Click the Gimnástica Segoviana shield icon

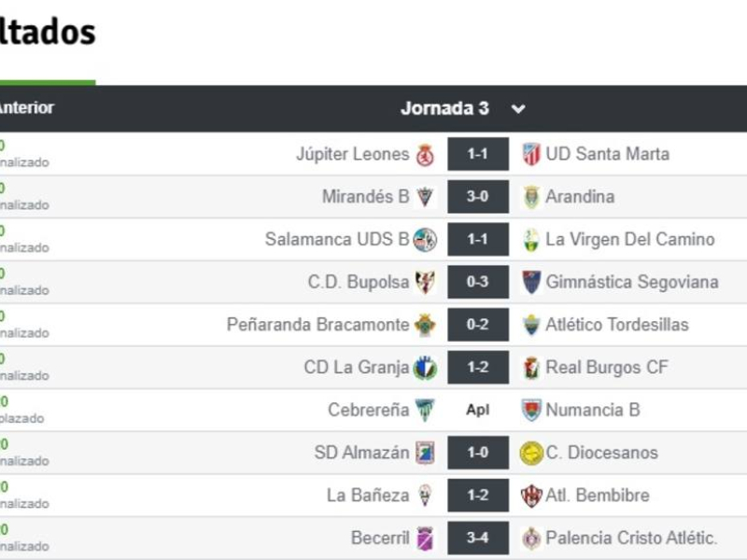pos(530,282)
